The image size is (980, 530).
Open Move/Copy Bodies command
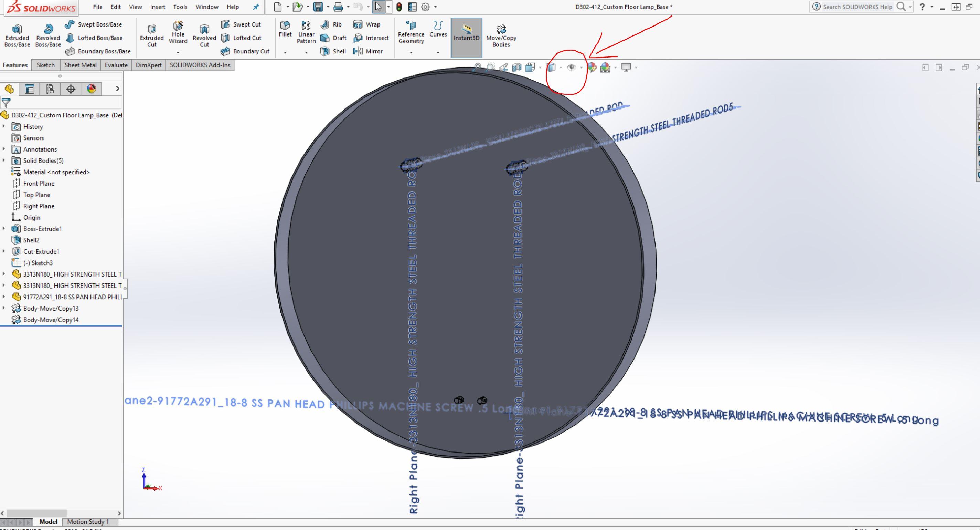point(501,36)
